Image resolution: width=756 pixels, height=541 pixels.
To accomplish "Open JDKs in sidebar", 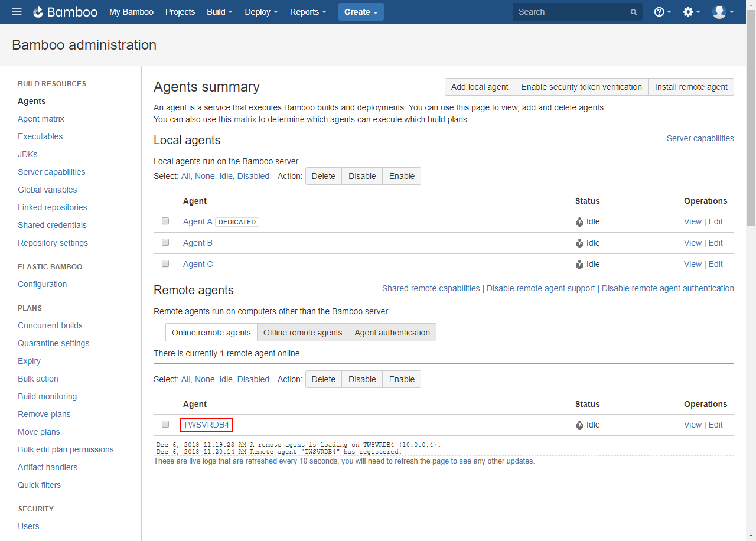I will [x=28, y=154].
